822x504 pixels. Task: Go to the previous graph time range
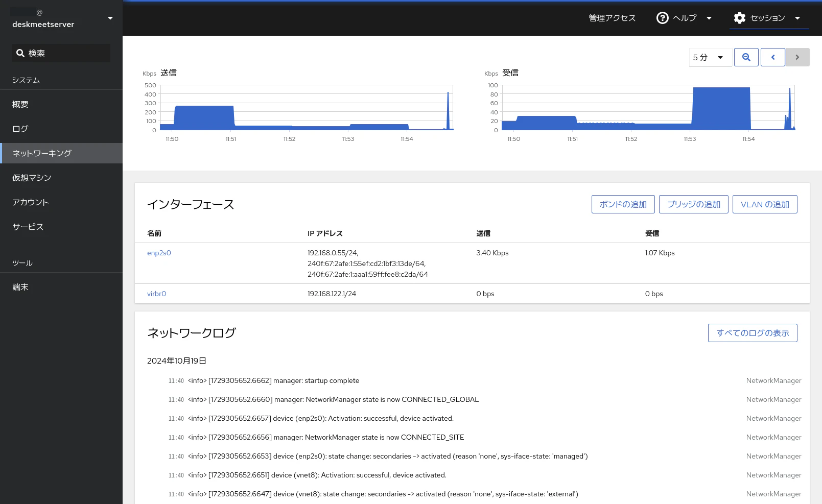tap(772, 57)
